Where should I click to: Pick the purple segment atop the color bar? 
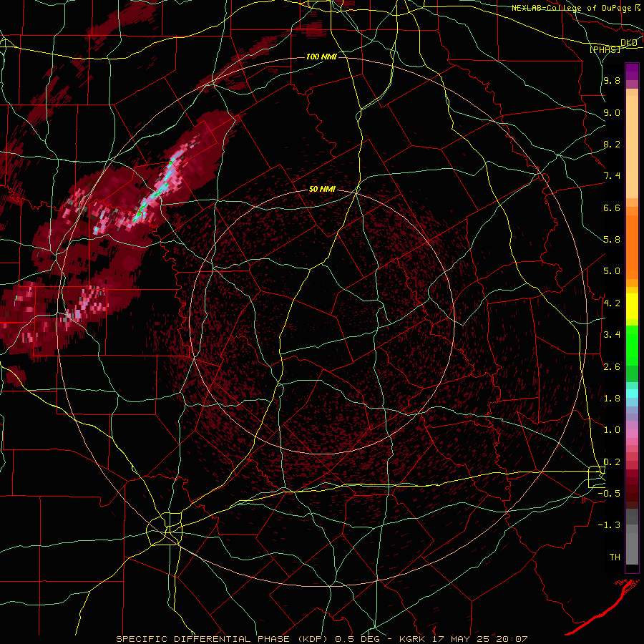632,72
